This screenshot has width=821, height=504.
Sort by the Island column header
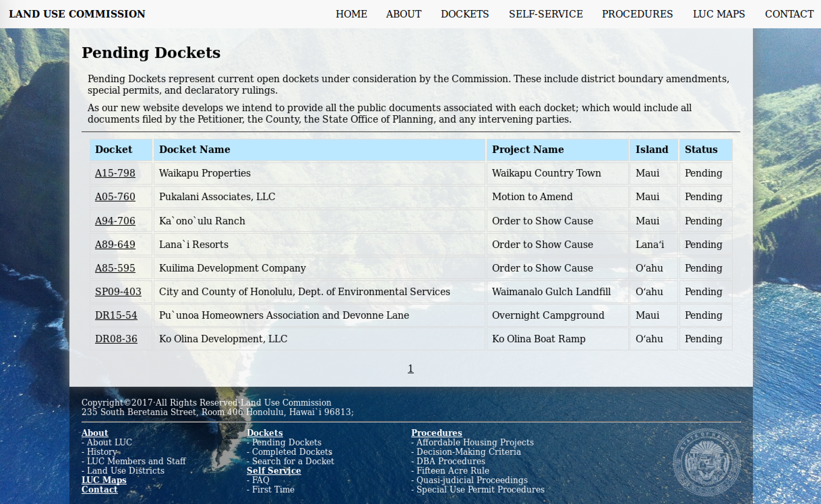tap(651, 150)
